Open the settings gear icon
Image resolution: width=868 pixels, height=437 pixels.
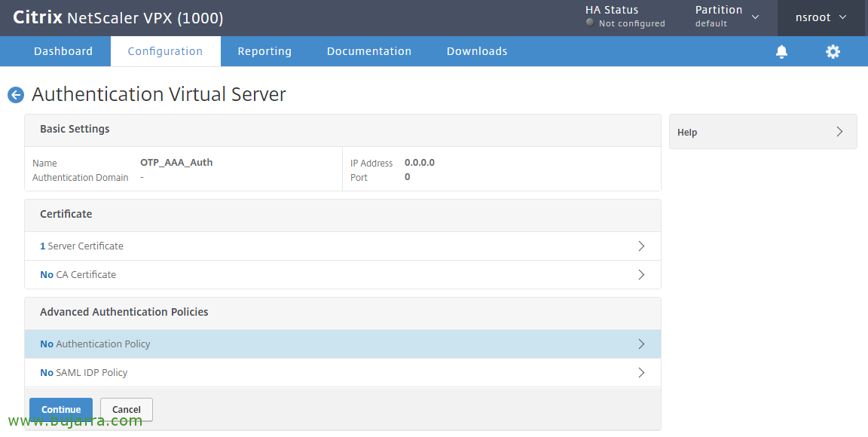[x=833, y=51]
